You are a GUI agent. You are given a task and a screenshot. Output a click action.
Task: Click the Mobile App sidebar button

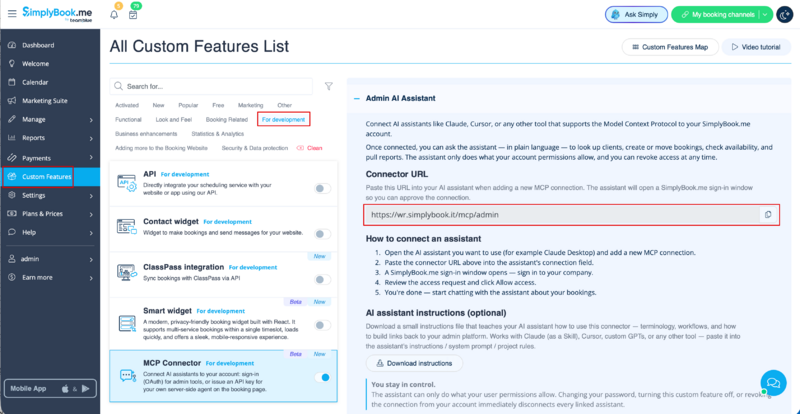tap(50, 389)
